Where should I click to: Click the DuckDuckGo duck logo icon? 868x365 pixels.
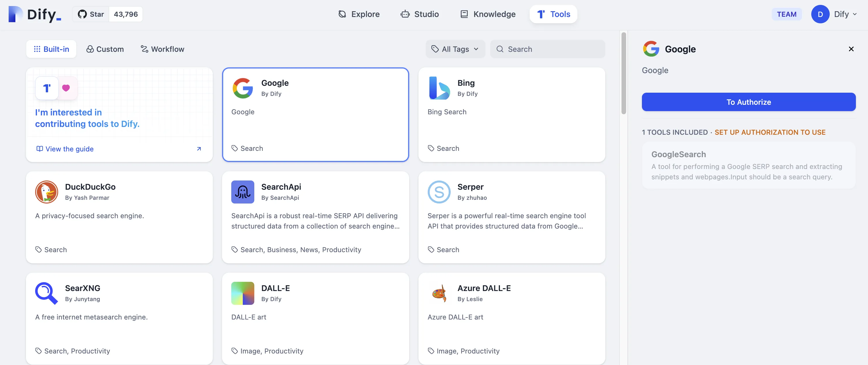pos(46,192)
